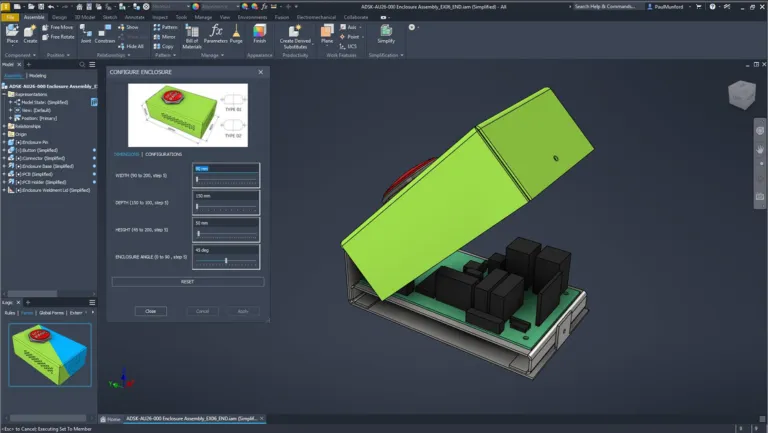768x433 pixels.
Task: Click the Close button in dialog
Action: pos(150,311)
